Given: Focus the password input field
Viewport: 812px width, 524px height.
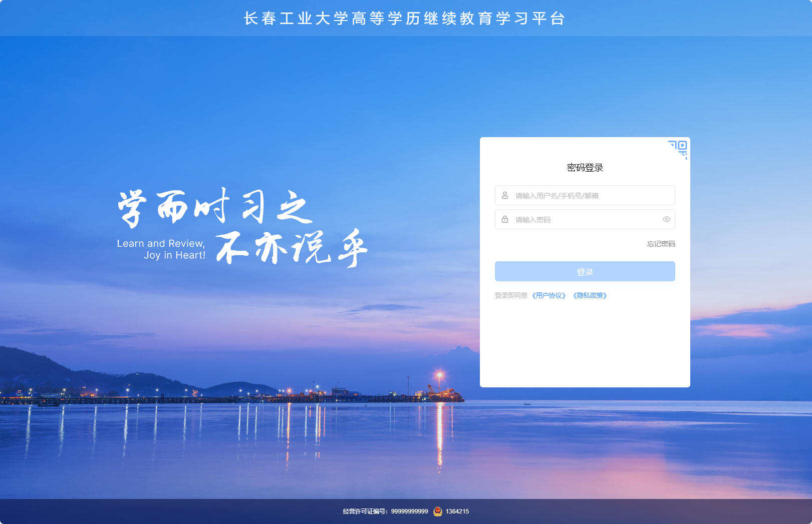Looking at the screenshot, I should click(585, 219).
